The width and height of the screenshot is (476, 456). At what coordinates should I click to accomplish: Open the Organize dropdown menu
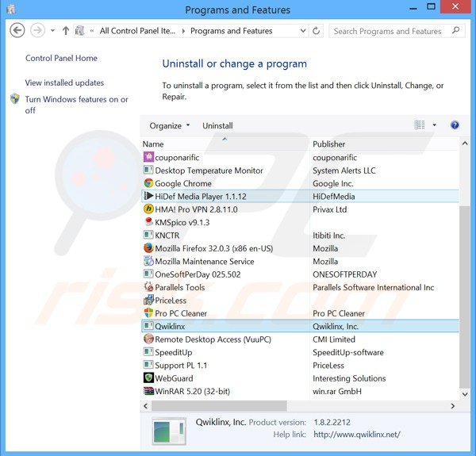[170, 125]
